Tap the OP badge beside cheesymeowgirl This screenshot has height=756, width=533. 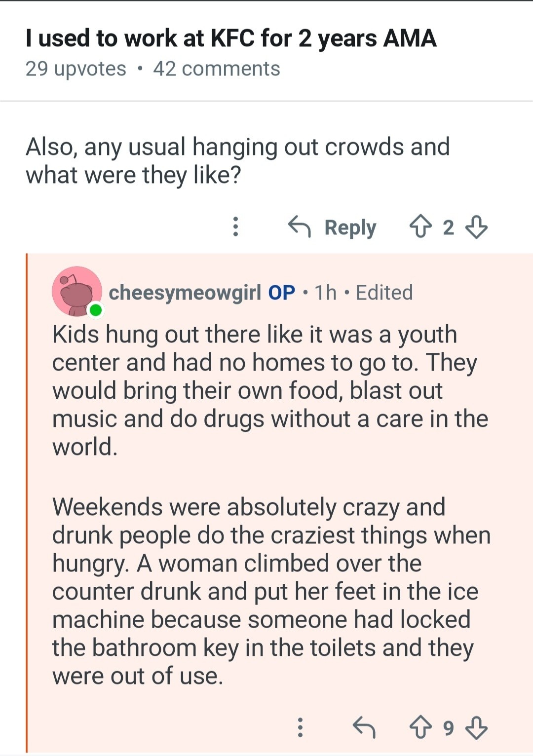[x=282, y=293]
